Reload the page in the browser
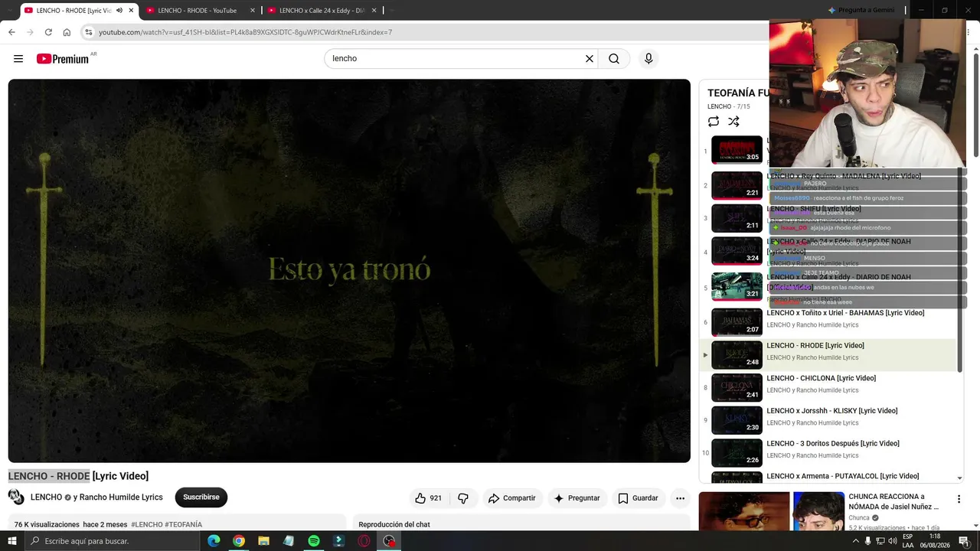Image resolution: width=980 pixels, height=551 pixels. click(x=48, y=32)
